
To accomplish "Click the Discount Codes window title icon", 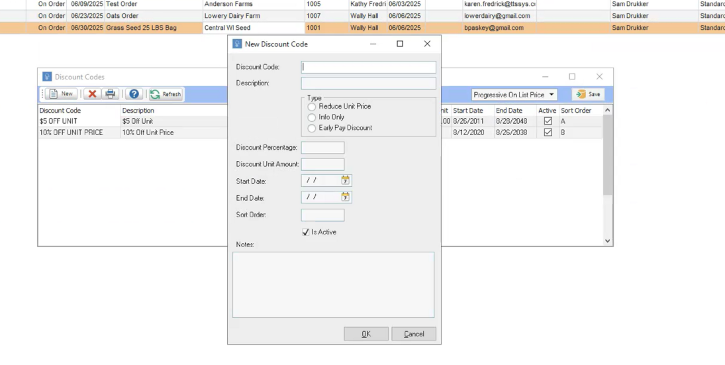I will click(x=47, y=77).
